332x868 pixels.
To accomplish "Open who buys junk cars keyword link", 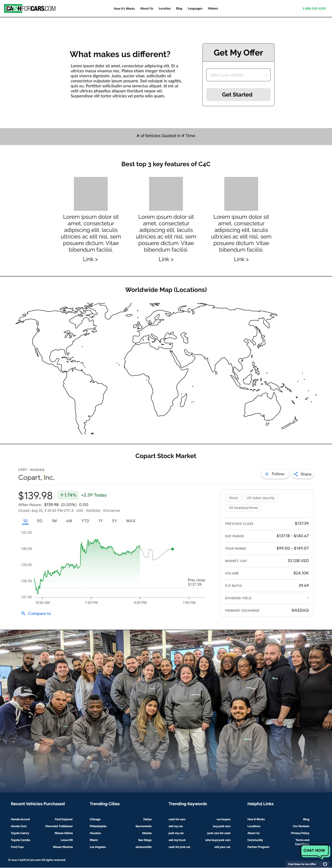I will (x=218, y=840).
